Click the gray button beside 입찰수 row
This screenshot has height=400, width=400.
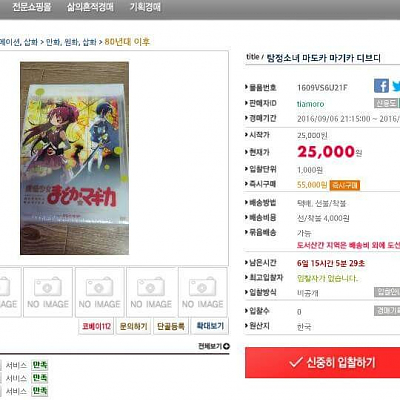coord(387,311)
